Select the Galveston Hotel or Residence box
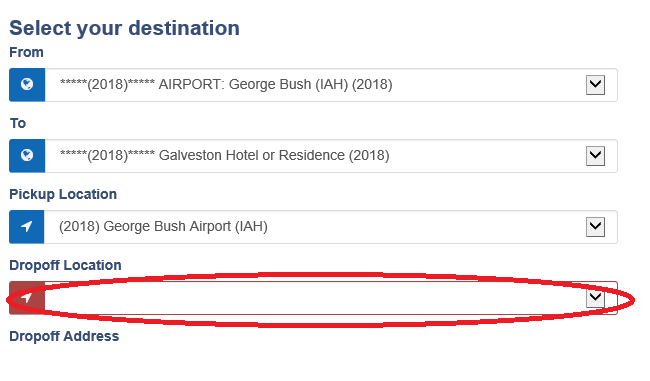Image resolution: width=650 pixels, height=381 pixels. [x=331, y=156]
